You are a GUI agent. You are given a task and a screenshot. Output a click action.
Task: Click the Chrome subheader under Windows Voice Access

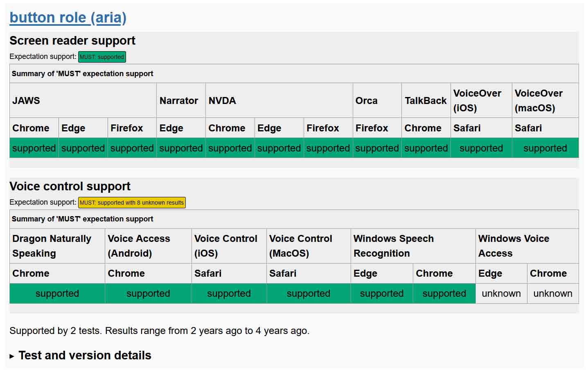pos(553,273)
